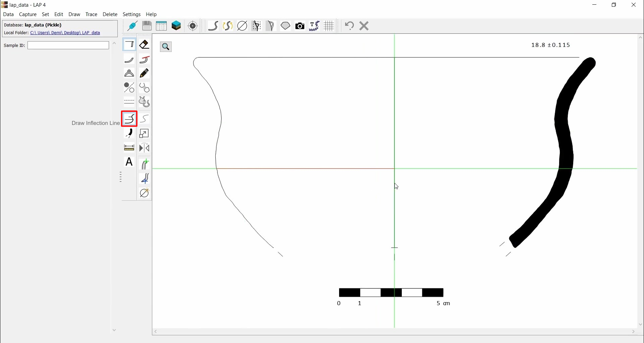Select the eraser tool
The width and height of the screenshot is (644, 343).
[x=144, y=45]
